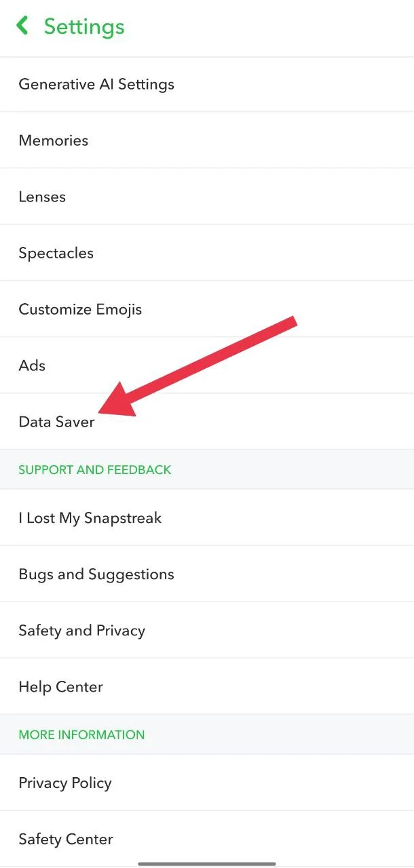This screenshot has width=414, height=868.
Task: Open Data Saver settings
Action: 56,422
